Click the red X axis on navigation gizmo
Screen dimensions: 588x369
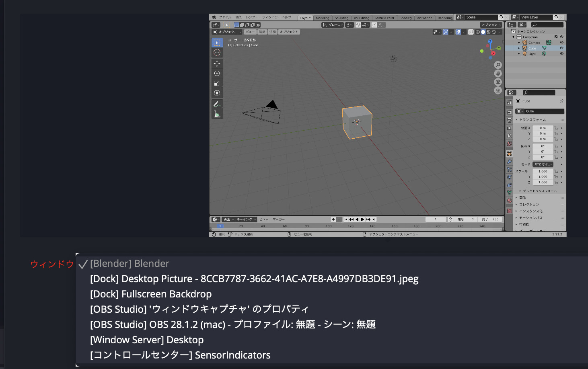coord(493,53)
